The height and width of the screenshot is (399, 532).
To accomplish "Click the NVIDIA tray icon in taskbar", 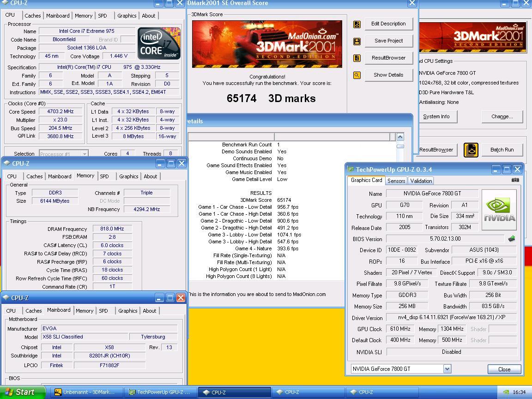I will [x=506, y=392].
